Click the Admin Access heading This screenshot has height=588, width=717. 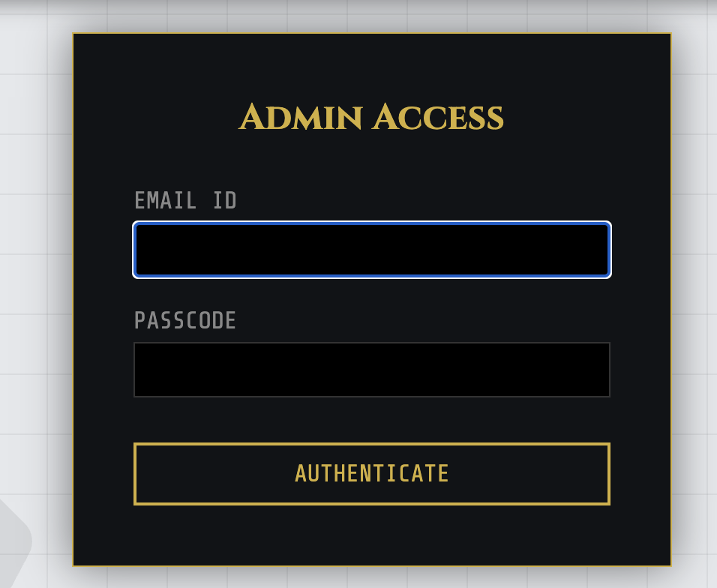click(x=371, y=118)
